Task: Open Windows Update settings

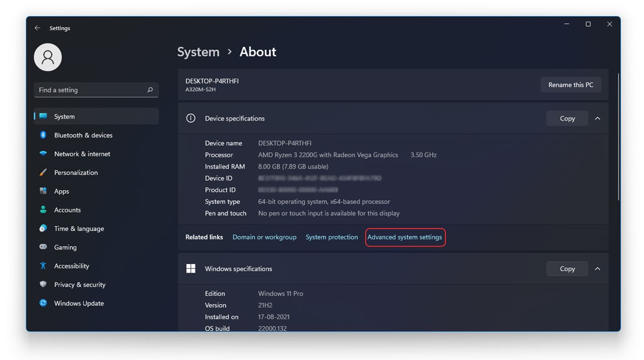Action: [79, 303]
